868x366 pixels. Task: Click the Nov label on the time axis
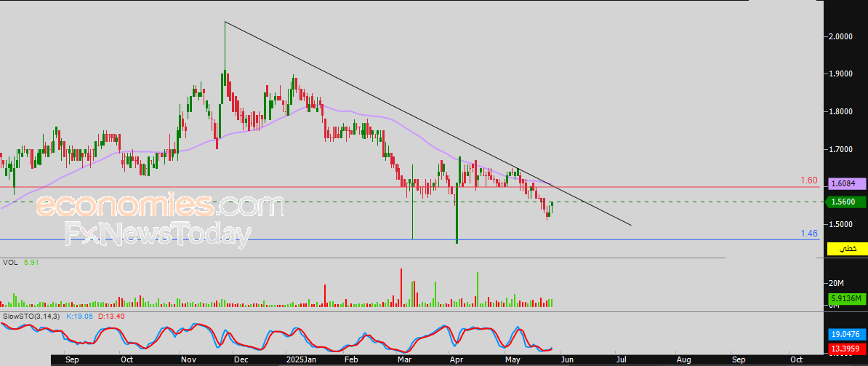pos(189,360)
